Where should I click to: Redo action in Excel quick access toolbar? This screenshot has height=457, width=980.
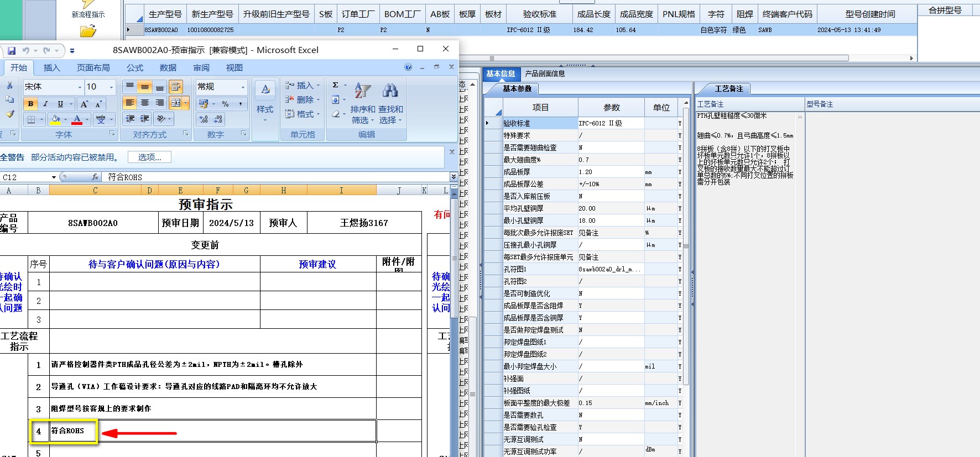point(46,50)
